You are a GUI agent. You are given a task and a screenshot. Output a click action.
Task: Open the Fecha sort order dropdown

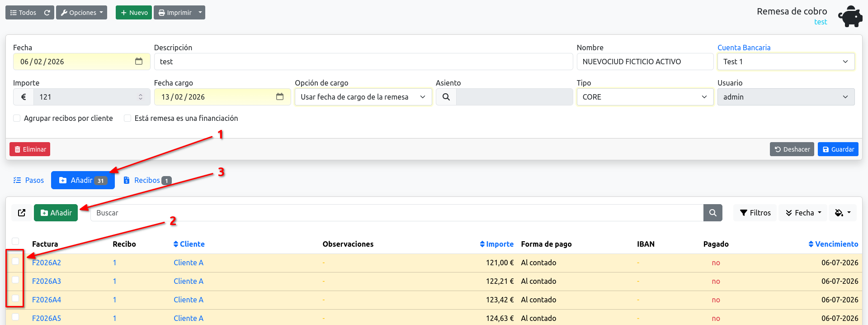tap(803, 213)
